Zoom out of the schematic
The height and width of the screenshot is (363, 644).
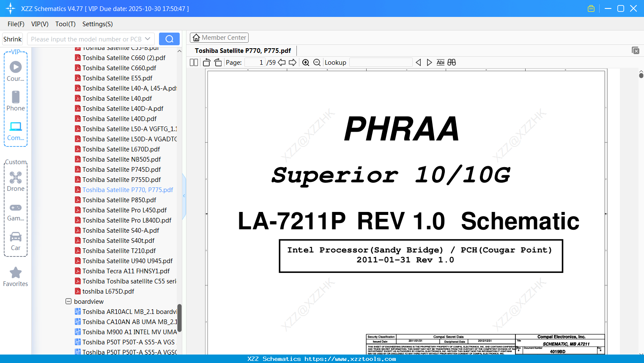[x=317, y=63]
